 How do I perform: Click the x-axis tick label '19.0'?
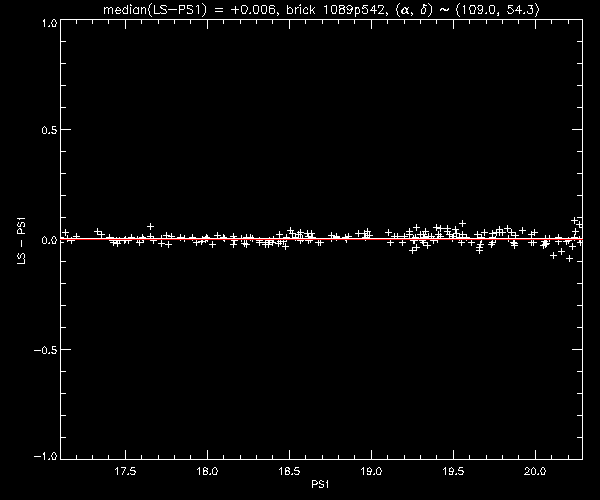[x=371, y=471]
